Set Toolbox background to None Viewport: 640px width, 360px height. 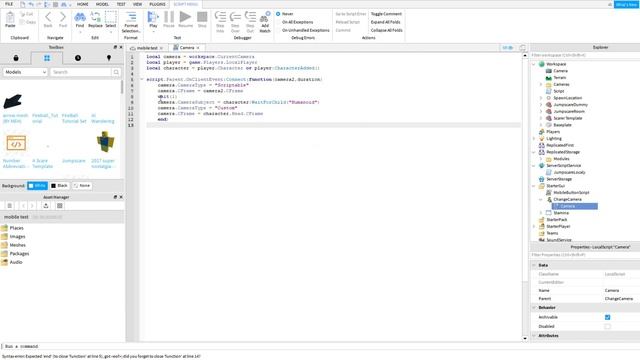(x=82, y=186)
